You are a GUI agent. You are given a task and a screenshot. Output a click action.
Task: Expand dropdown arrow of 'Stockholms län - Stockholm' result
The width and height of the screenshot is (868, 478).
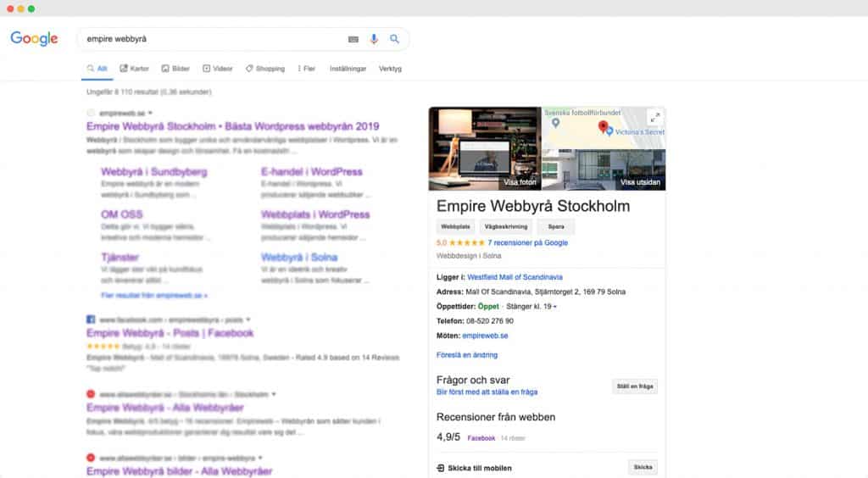(274, 394)
